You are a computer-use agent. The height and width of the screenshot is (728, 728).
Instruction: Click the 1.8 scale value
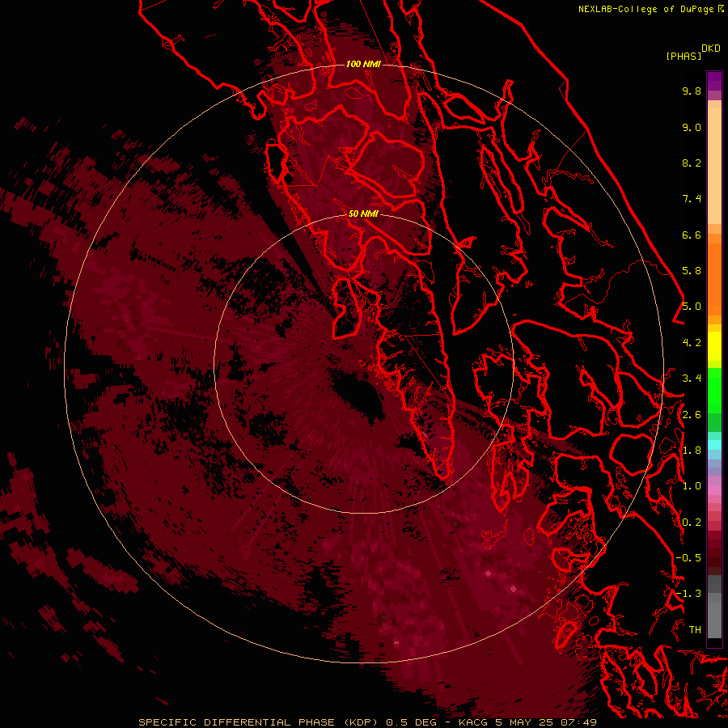(x=692, y=451)
